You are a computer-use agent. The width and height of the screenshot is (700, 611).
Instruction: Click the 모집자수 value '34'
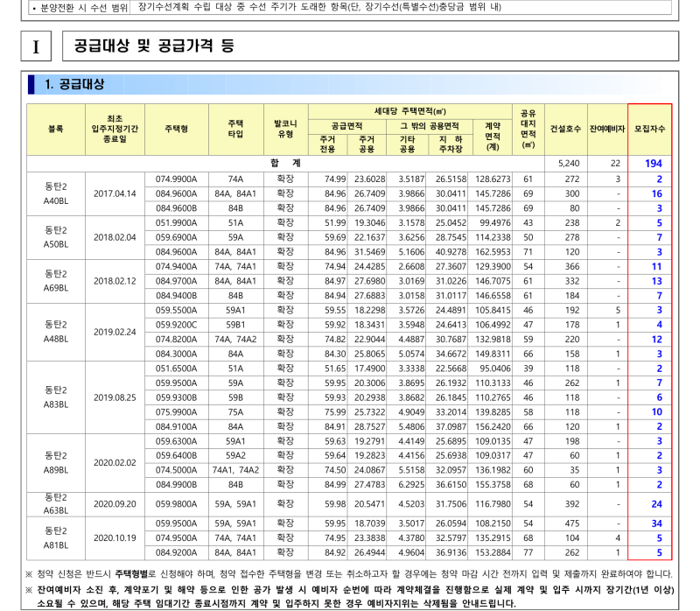tap(657, 523)
